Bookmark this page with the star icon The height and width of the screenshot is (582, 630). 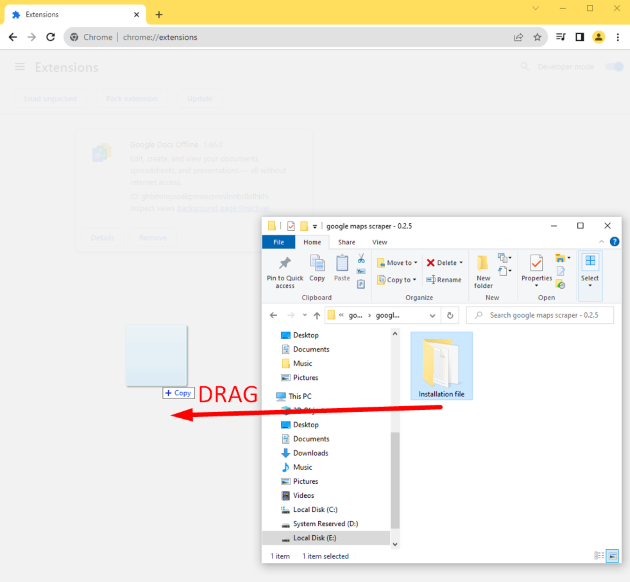coord(537,37)
